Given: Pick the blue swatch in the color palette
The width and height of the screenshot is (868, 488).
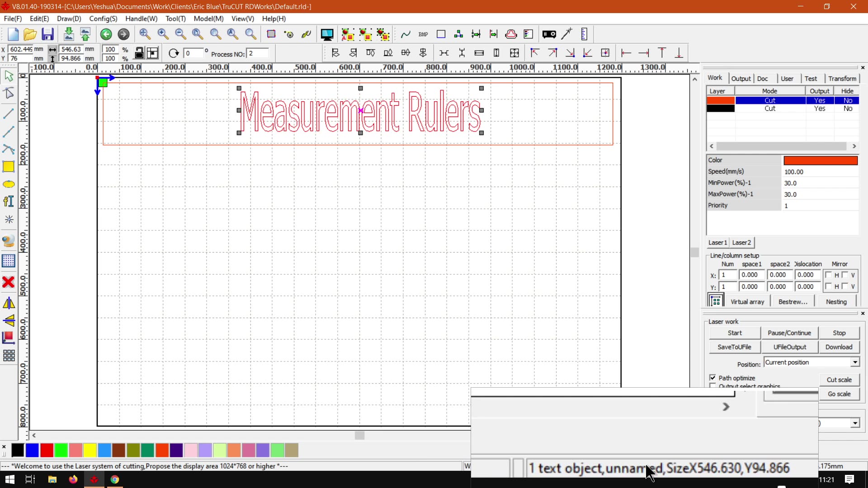Looking at the screenshot, I should click(32, 450).
